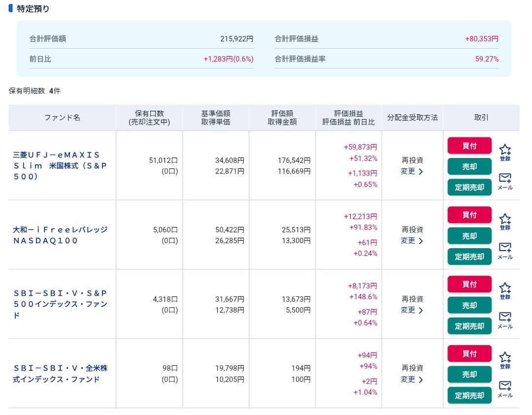Open 変更 for iFree レバレッジ NASDAQ100 distribution

coord(412,241)
